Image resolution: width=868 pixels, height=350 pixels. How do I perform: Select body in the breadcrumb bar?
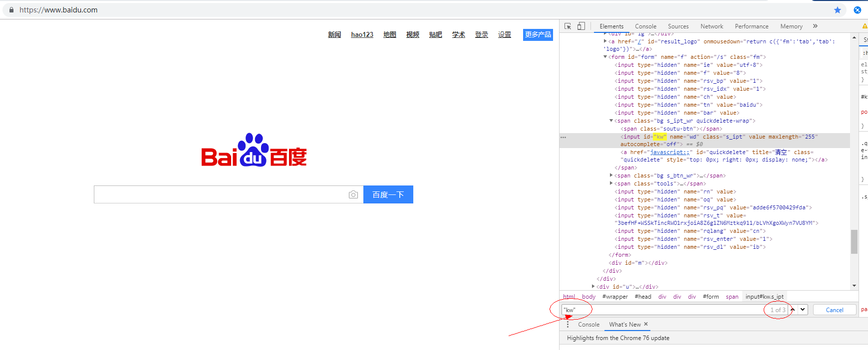[x=589, y=297]
